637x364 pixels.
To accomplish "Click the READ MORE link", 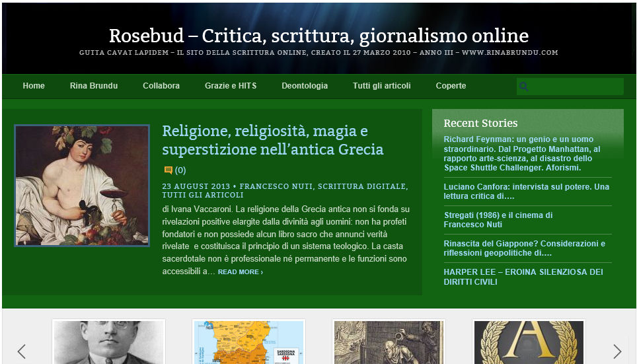I will pyautogui.click(x=240, y=272).
